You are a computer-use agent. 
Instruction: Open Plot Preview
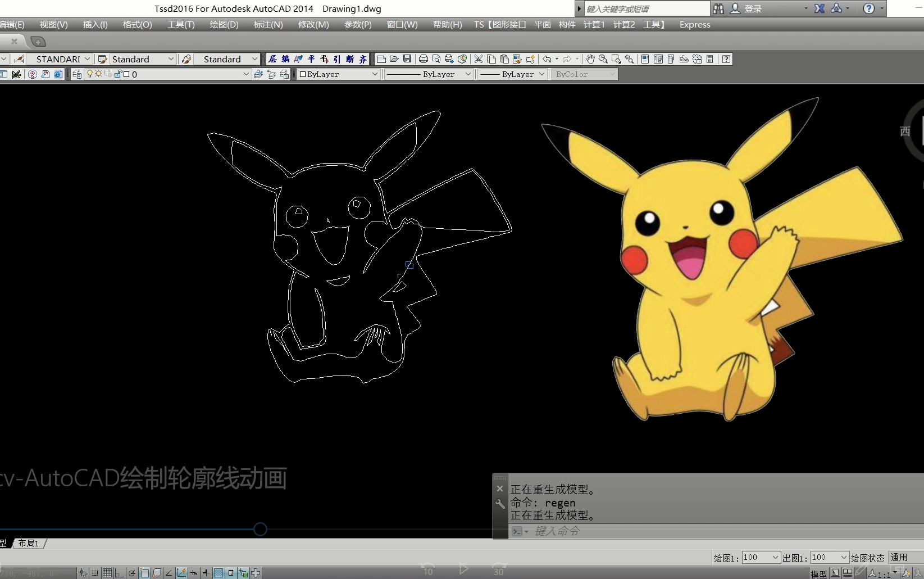click(436, 59)
